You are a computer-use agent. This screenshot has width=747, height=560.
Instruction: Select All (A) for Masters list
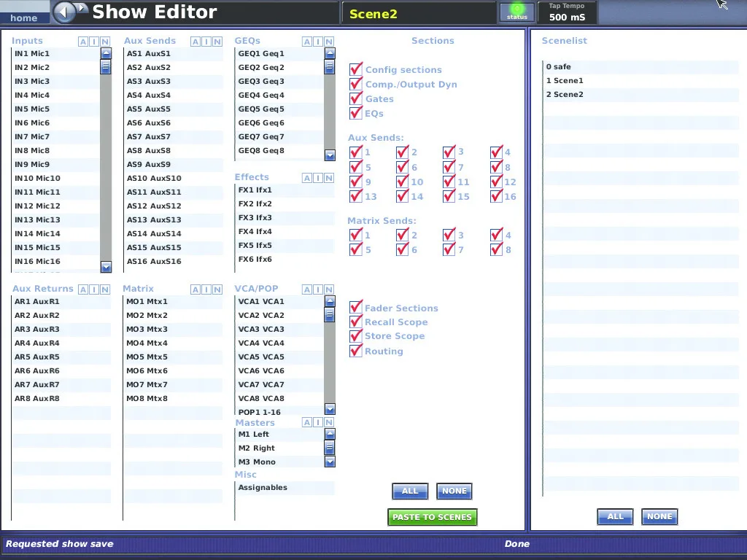click(x=307, y=422)
